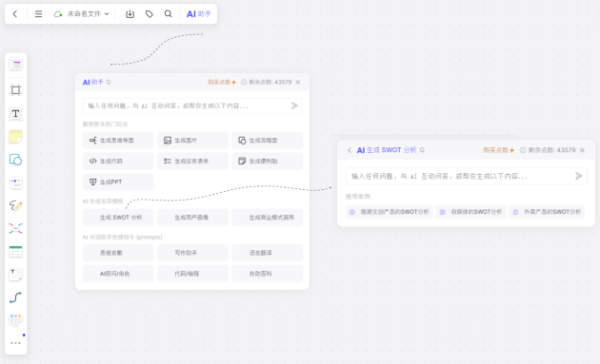Close the AI 生成 SWOT 分析 panel
The height and width of the screenshot is (364, 600).
click(582, 150)
